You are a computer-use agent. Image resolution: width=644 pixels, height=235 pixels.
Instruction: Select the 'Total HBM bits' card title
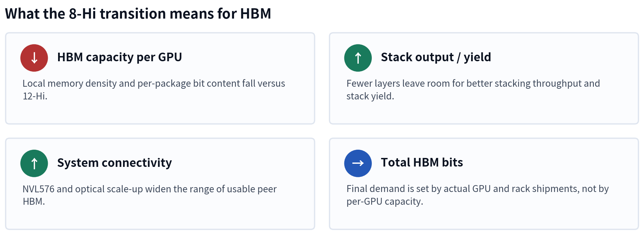tap(422, 162)
